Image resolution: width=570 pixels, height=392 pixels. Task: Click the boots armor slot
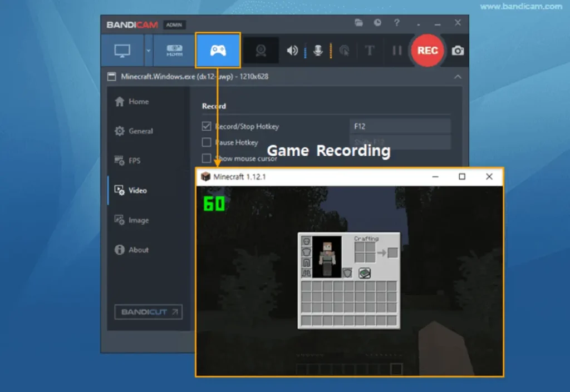(x=307, y=272)
